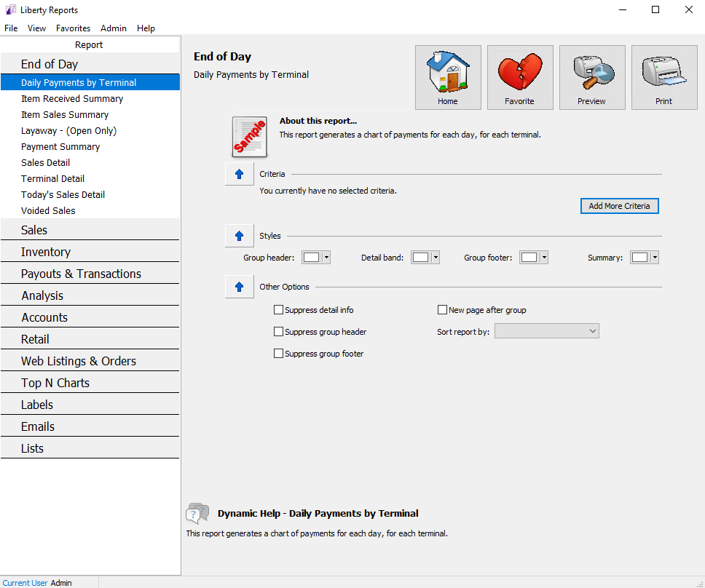The height and width of the screenshot is (588, 705).
Task: Click the Group footer color swatch
Action: point(529,258)
